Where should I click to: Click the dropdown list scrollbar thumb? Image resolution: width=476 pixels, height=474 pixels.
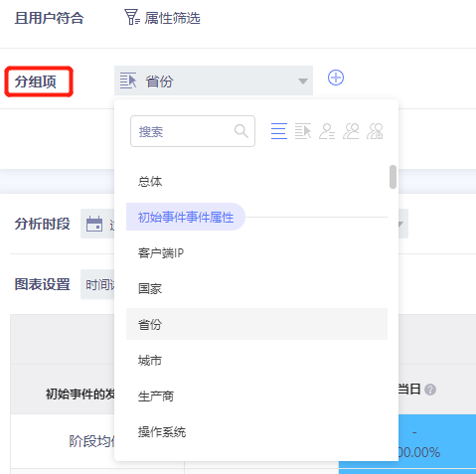point(393,177)
